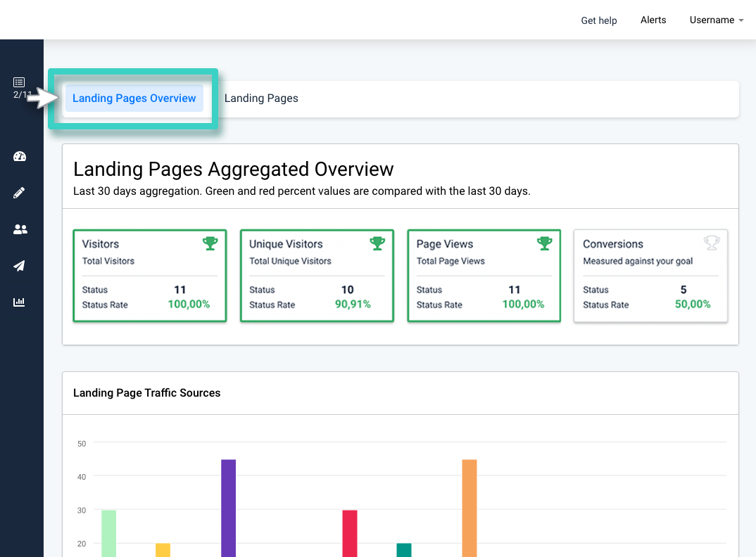Viewport: 756px width, 557px height.
Task: Select the Unique Visitors card title
Action: click(x=286, y=244)
